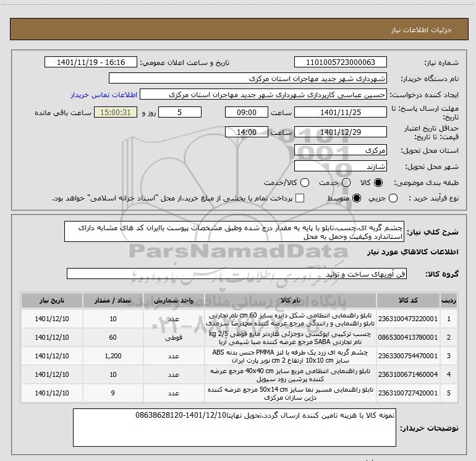Select the کالا radio button
476x461 pixels.
[x=378, y=183]
